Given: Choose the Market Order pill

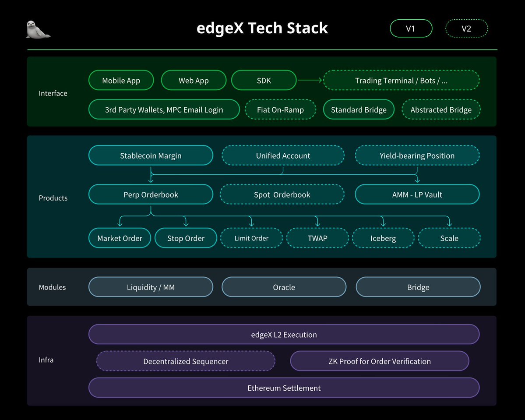Looking at the screenshot, I should [x=120, y=238].
